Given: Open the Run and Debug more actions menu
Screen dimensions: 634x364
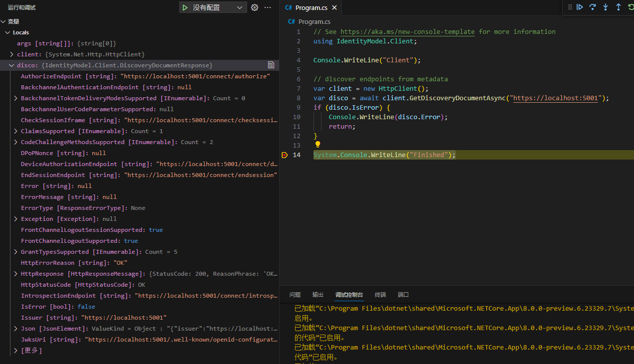Looking at the screenshot, I should 268,7.
